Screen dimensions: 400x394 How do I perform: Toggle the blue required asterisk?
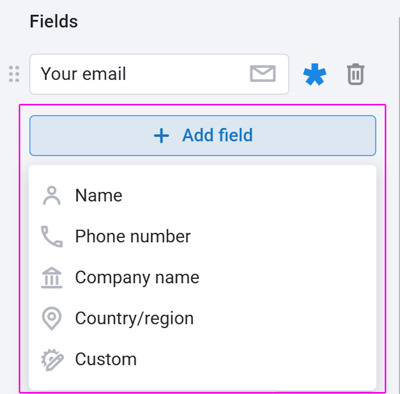point(315,74)
